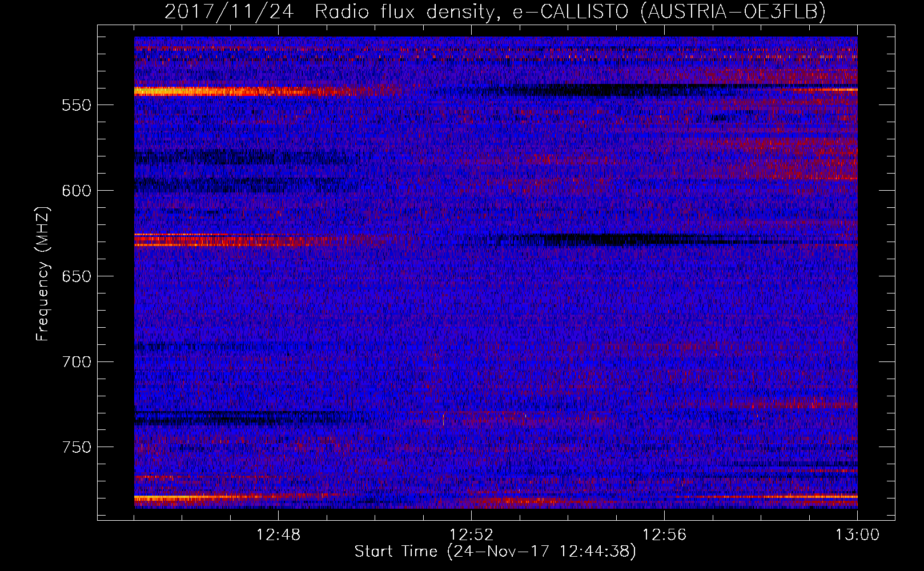Click the 12:48 time tick label
This screenshot has width=924, height=571.
[x=278, y=535]
